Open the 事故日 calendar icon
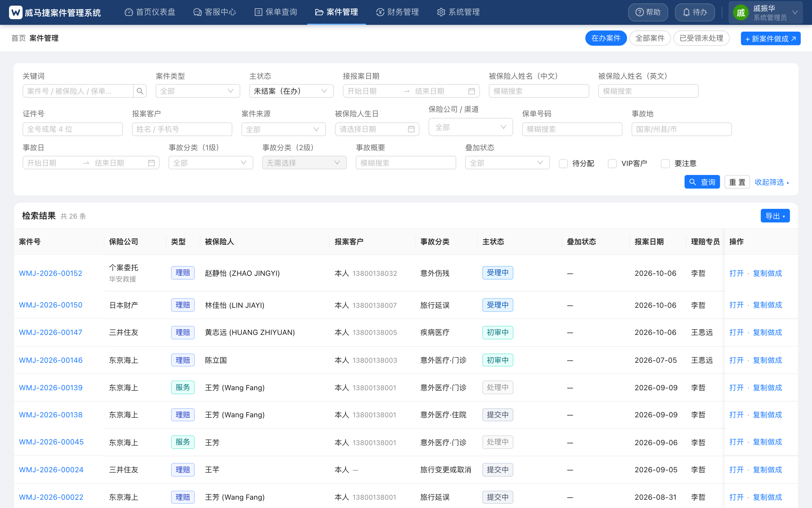The width and height of the screenshot is (812, 508). click(151, 163)
